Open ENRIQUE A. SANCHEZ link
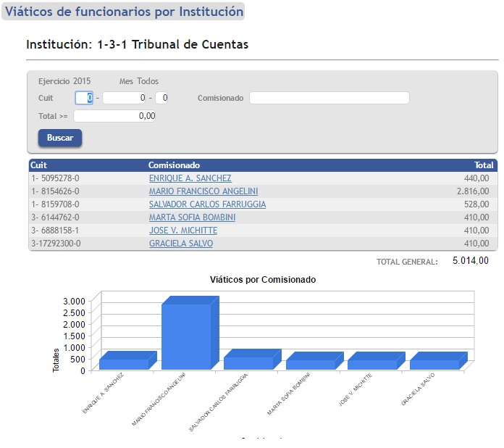This screenshot has width=504, height=448. (x=190, y=178)
